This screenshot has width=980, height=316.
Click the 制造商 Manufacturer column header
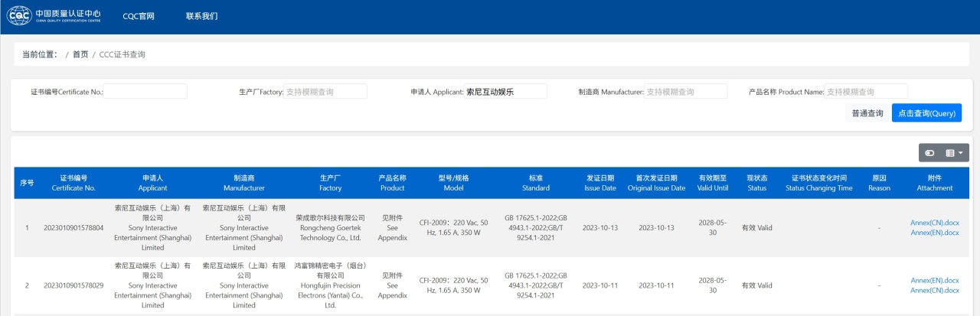pyautogui.click(x=244, y=183)
